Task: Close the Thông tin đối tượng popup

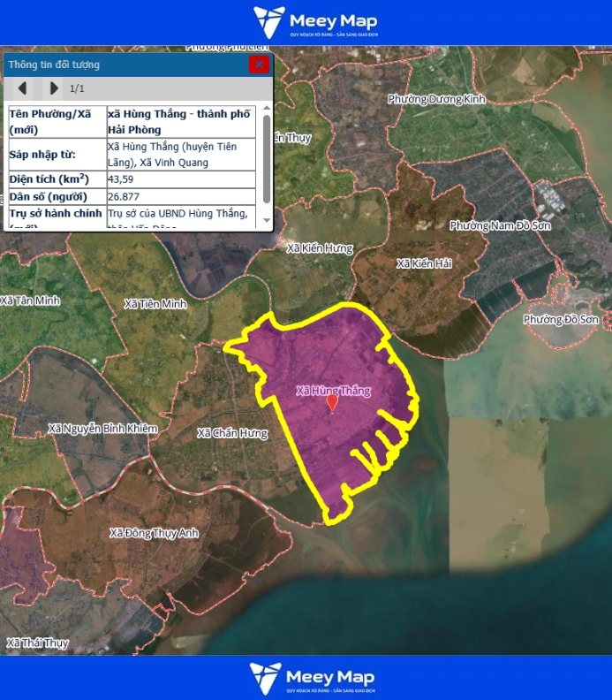Action: click(x=259, y=65)
